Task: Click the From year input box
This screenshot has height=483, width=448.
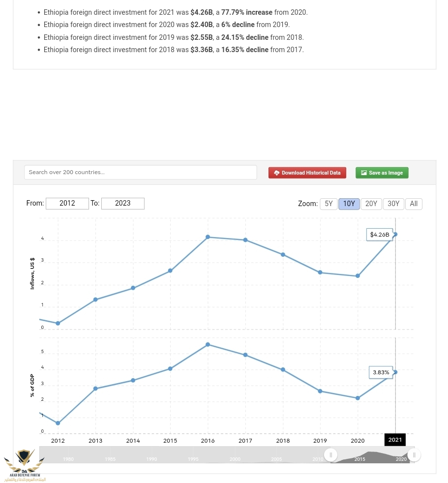Action: (67, 203)
